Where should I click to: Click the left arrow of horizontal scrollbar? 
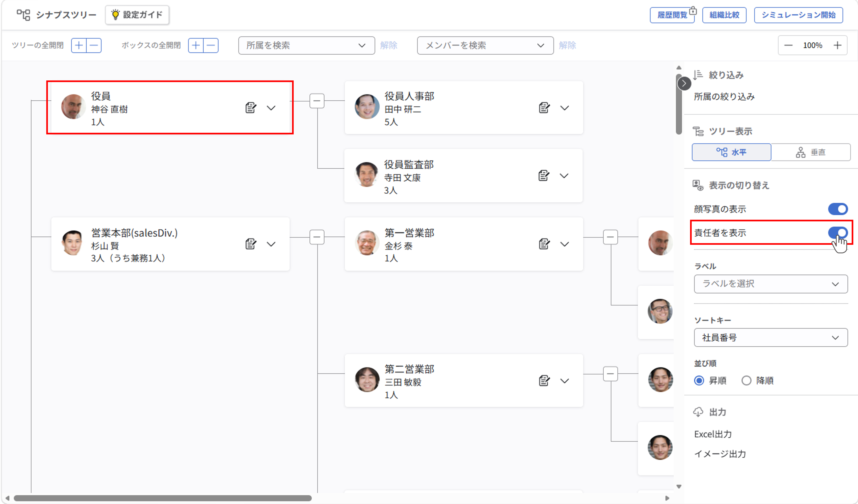pos(7,498)
